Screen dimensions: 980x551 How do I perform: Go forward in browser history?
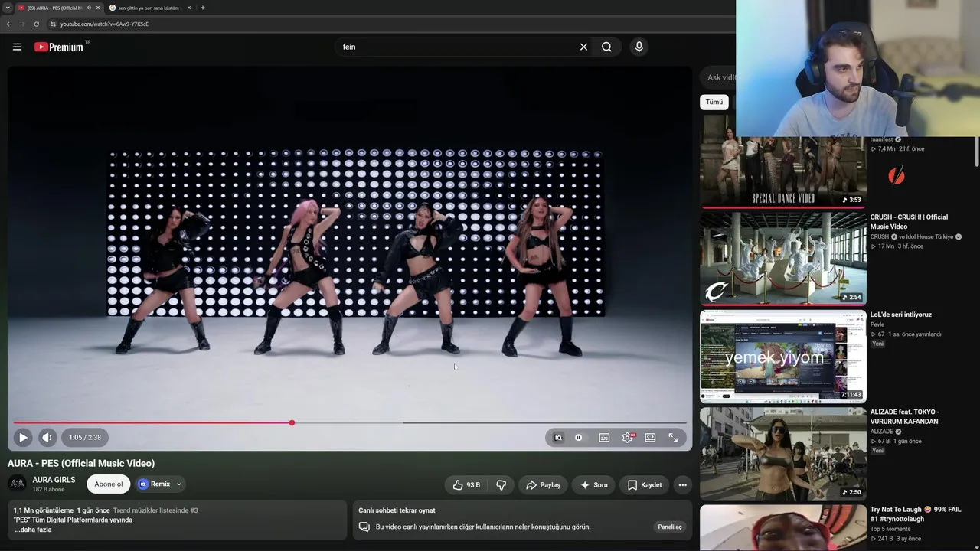click(x=22, y=24)
